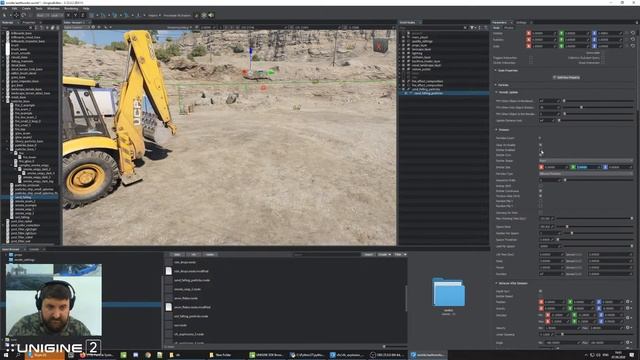Select smoke_wisp_2.node file in Asset Browser
The width and height of the screenshot is (640, 360).
pyautogui.click(x=187, y=289)
